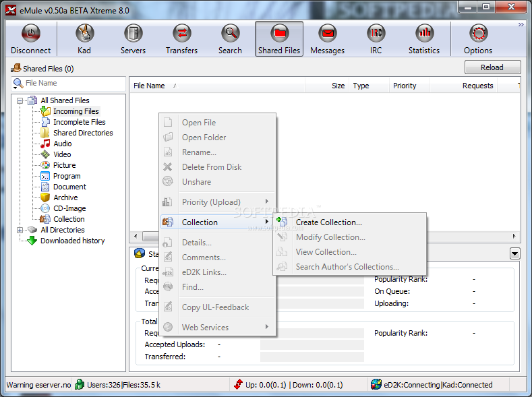Viewport: 532px width, 397px height.
Task: Open the Web Services submenu
Action: pos(218,327)
